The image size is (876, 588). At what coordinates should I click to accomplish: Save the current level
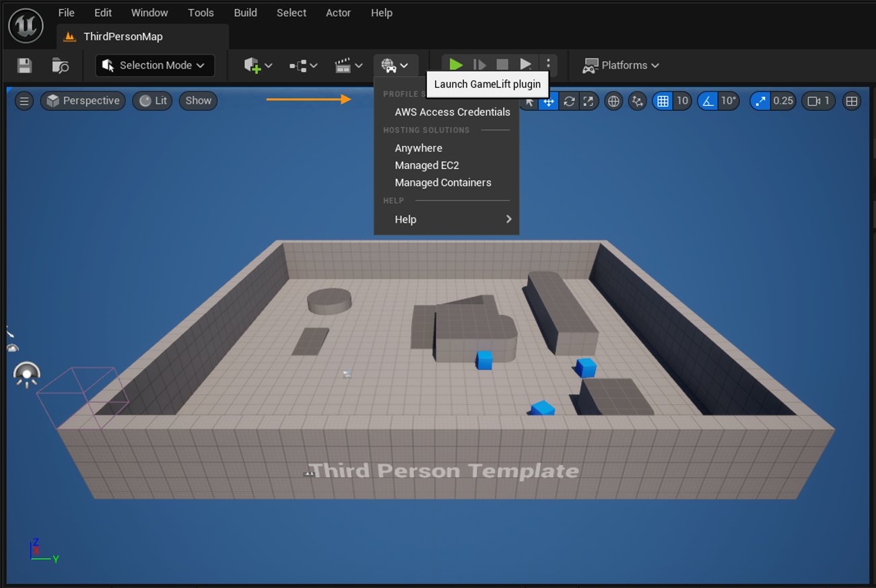(24, 65)
